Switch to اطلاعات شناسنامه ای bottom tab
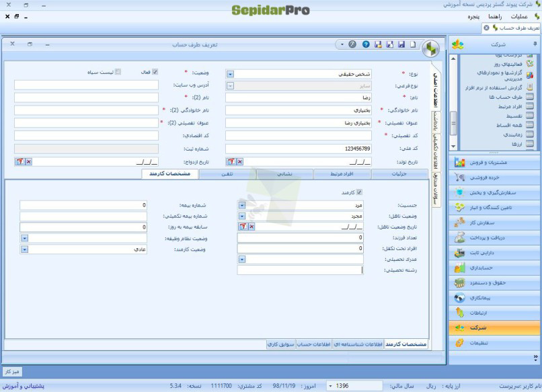Screen dimensions: 542x392 coord(358,344)
